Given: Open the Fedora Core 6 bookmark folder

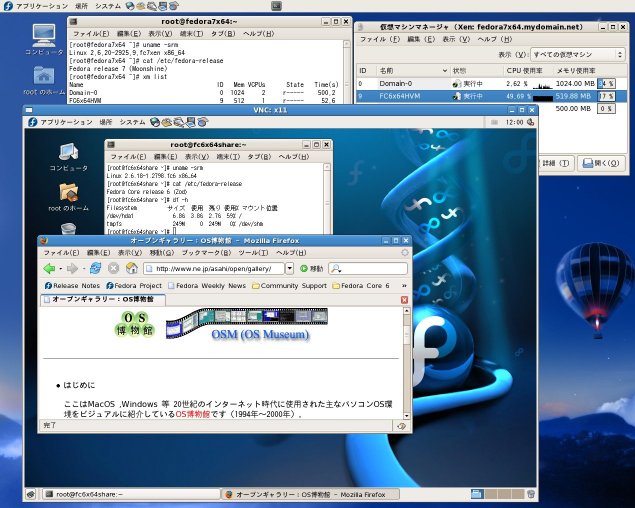Looking at the screenshot, I should (x=361, y=286).
